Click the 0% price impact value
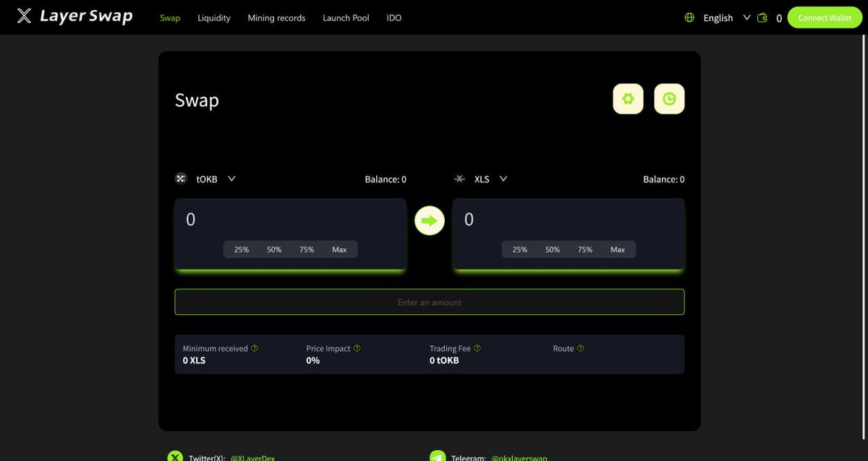Image resolution: width=868 pixels, height=461 pixels. click(312, 360)
